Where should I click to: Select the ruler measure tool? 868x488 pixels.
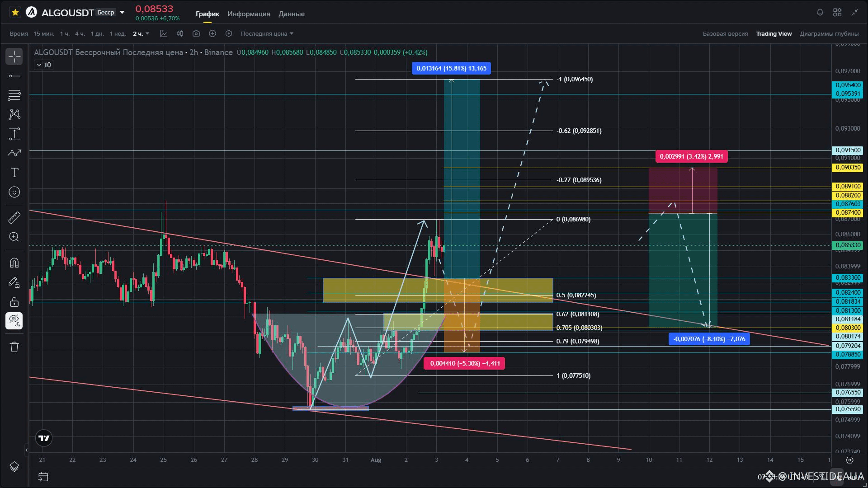14,218
